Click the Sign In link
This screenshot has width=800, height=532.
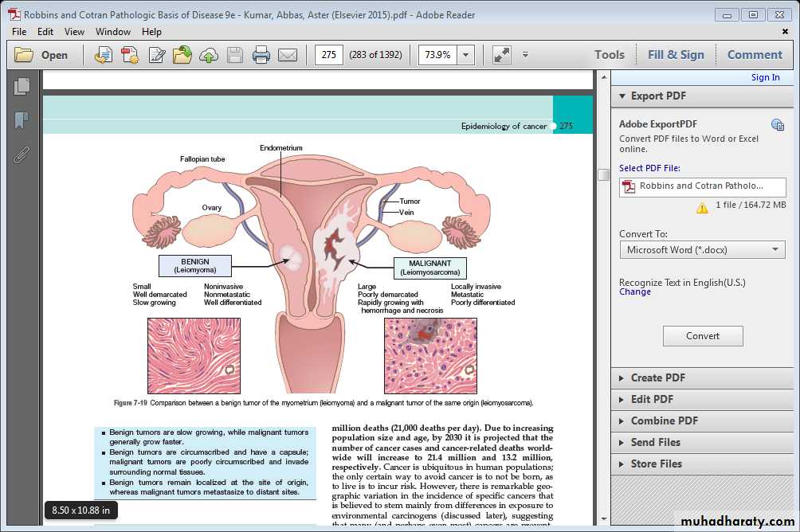coord(765,77)
